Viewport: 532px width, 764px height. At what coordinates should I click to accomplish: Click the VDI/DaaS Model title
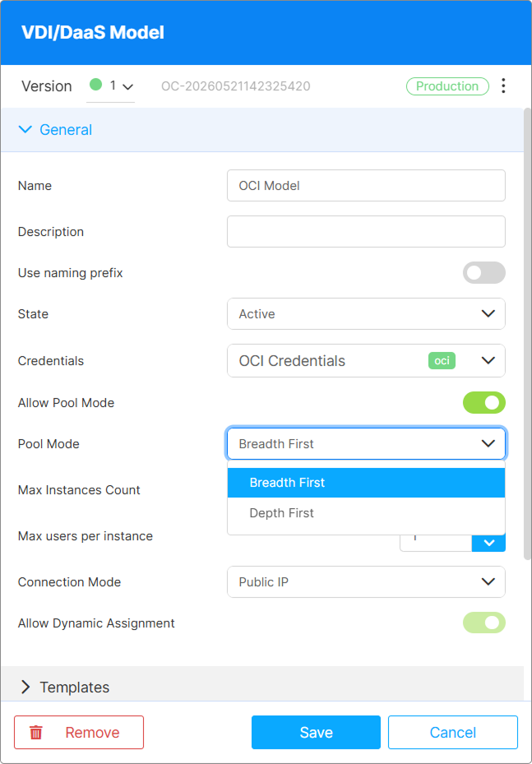(93, 33)
